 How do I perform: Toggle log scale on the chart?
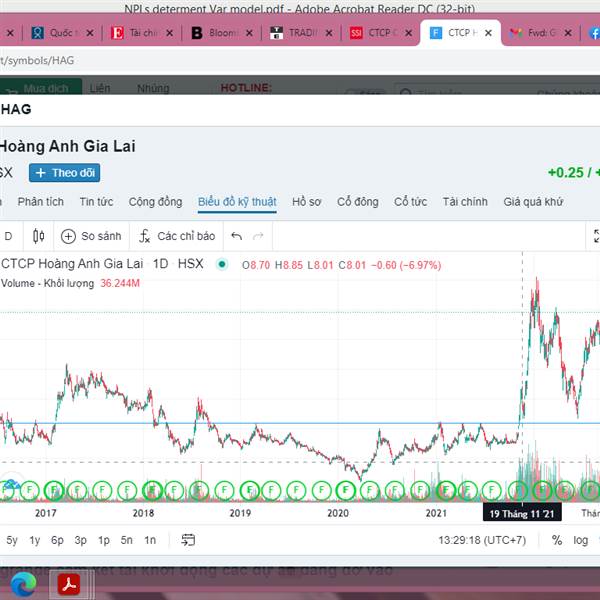click(x=580, y=540)
